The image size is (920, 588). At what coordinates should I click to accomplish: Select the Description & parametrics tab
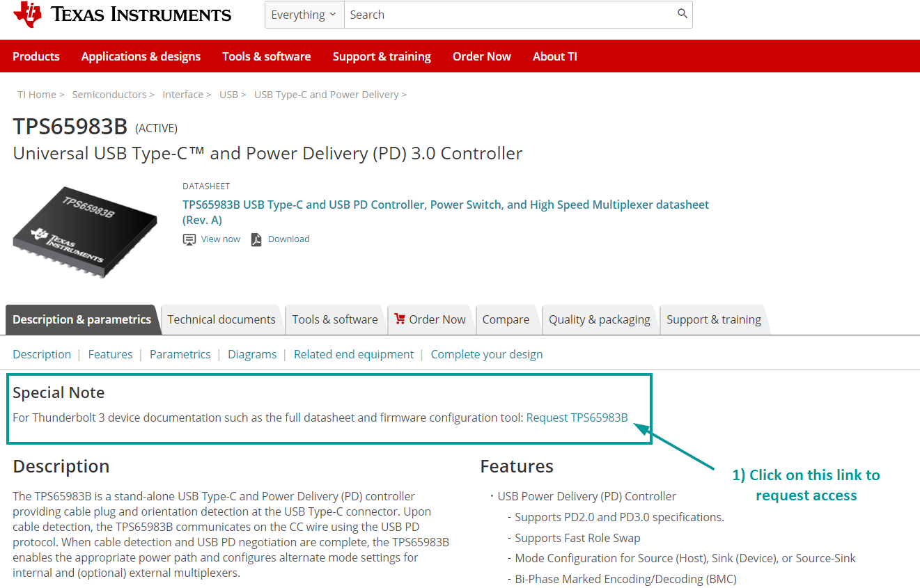tap(82, 319)
